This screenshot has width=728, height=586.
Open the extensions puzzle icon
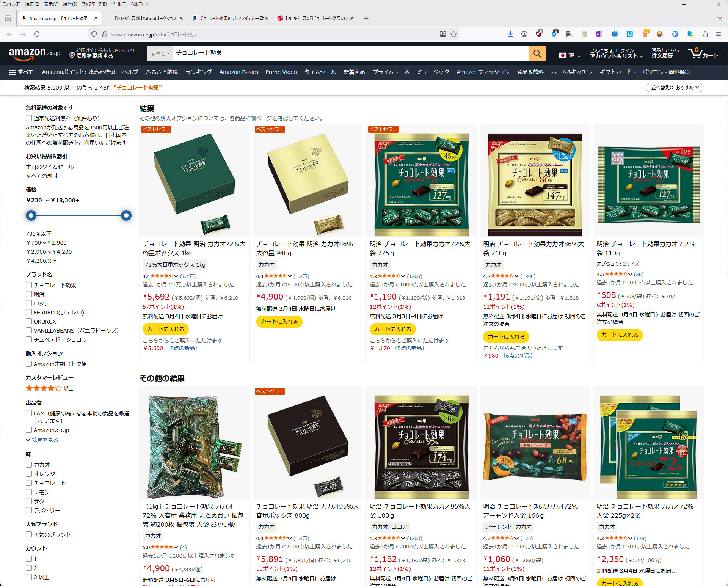[x=705, y=34]
